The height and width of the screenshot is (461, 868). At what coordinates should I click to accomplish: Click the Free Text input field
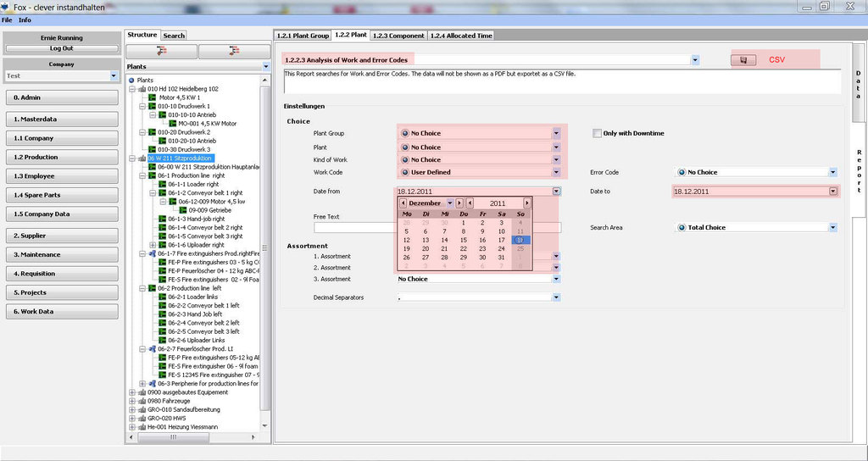pyautogui.click(x=353, y=227)
